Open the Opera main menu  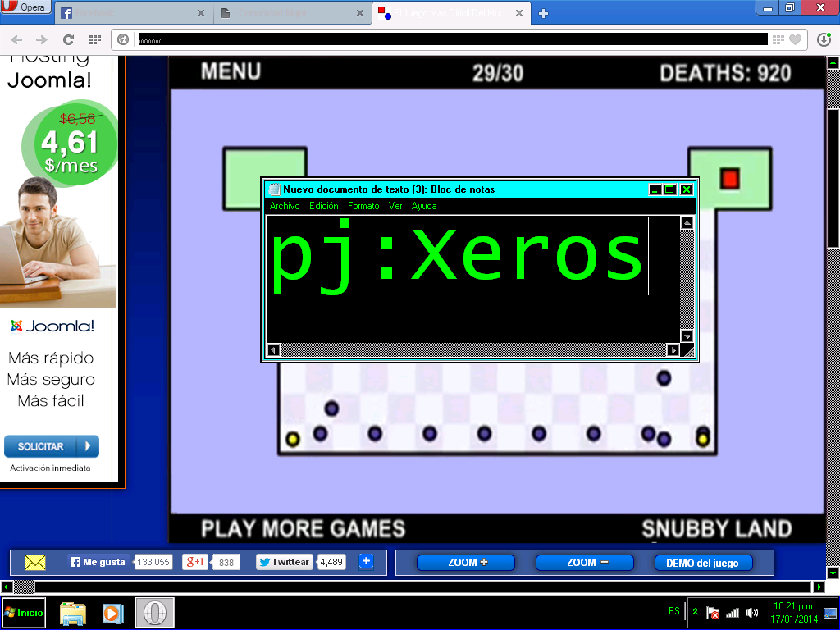pyautogui.click(x=25, y=8)
